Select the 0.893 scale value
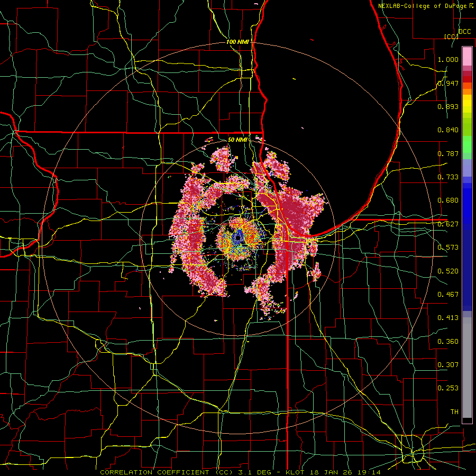 click(448, 106)
